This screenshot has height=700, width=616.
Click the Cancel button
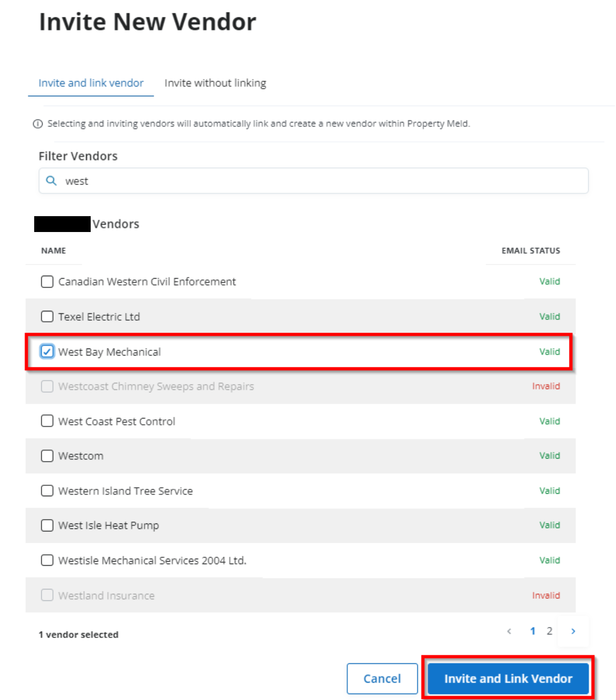[x=382, y=678]
